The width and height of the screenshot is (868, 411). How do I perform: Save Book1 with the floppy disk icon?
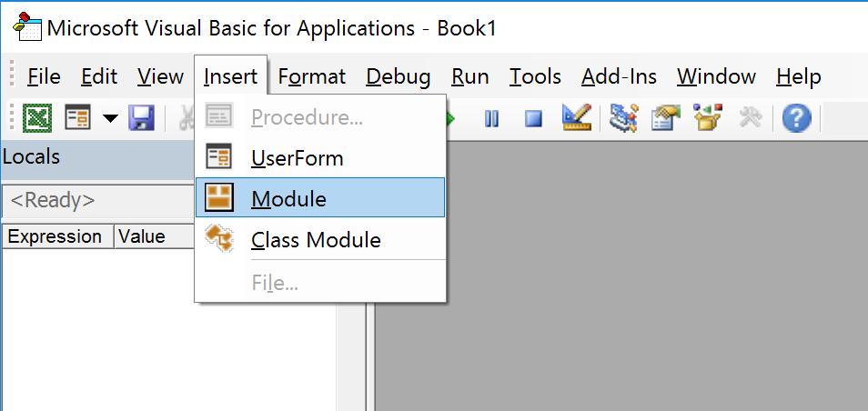click(x=141, y=118)
